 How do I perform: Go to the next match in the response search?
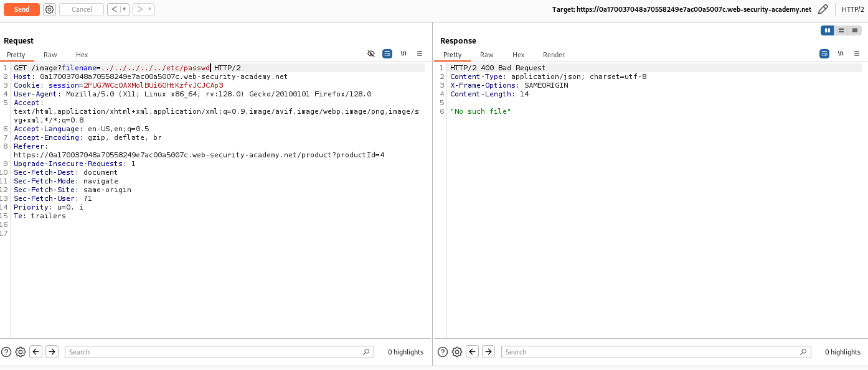click(489, 352)
